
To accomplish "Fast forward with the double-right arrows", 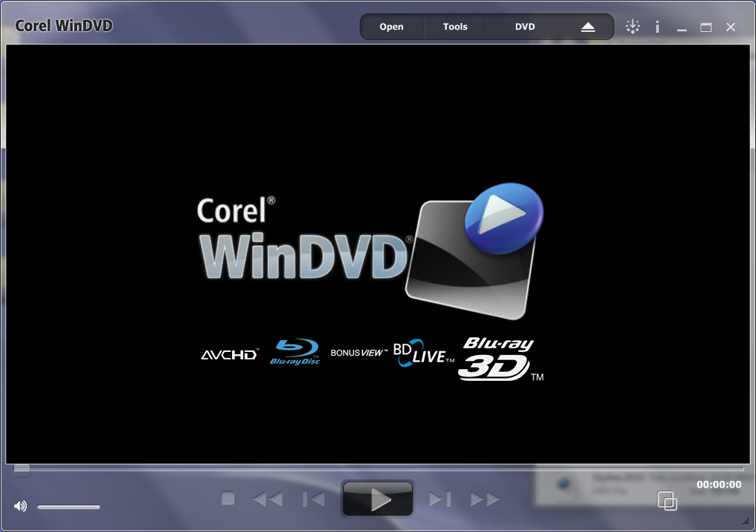I will point(485,499).
